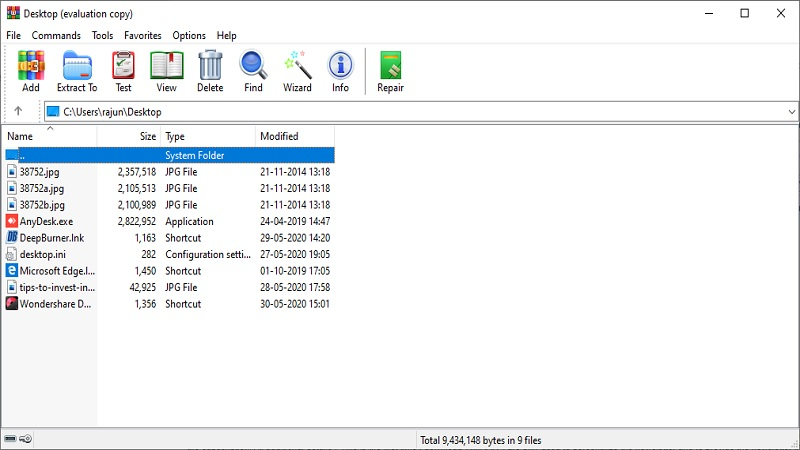The width and height of the screenshot is (800, 450).
Task: Open the Options menu
Action: 189,35
